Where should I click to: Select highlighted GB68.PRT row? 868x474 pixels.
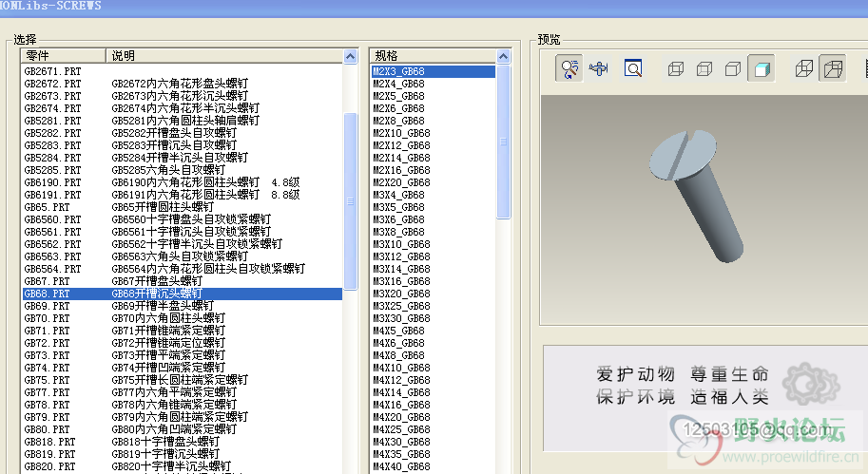183,294
